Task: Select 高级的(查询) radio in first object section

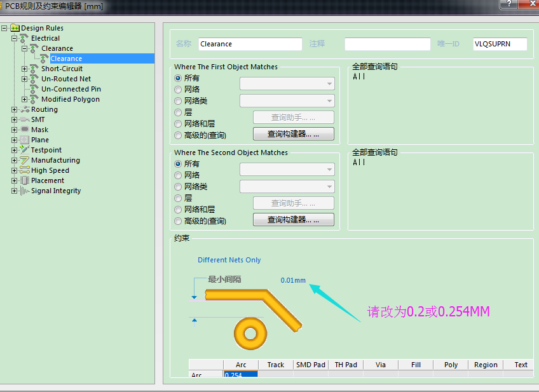Action: 178,135
